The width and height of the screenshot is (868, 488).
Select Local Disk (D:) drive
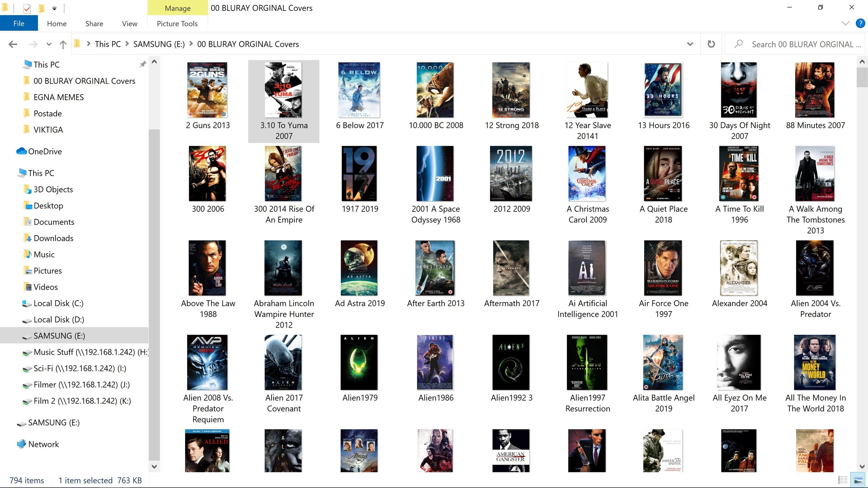tap(59, 319)
